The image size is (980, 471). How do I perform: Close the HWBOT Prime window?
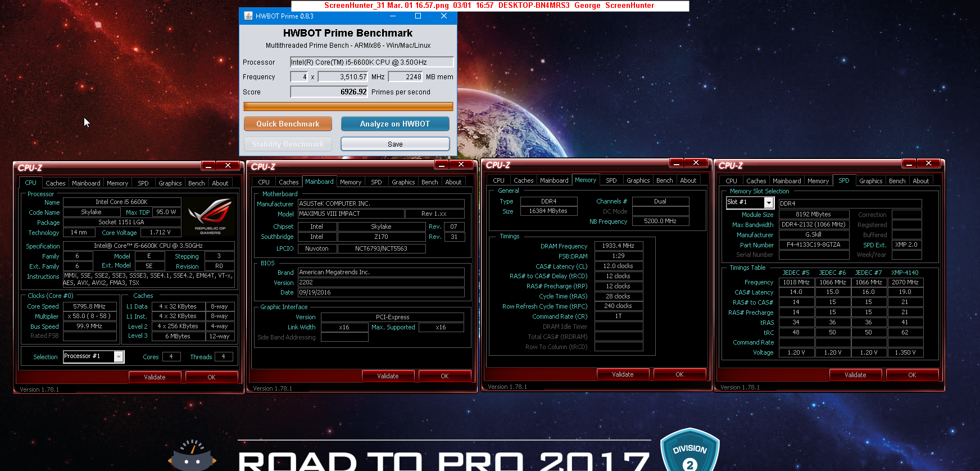coord(444,16)
